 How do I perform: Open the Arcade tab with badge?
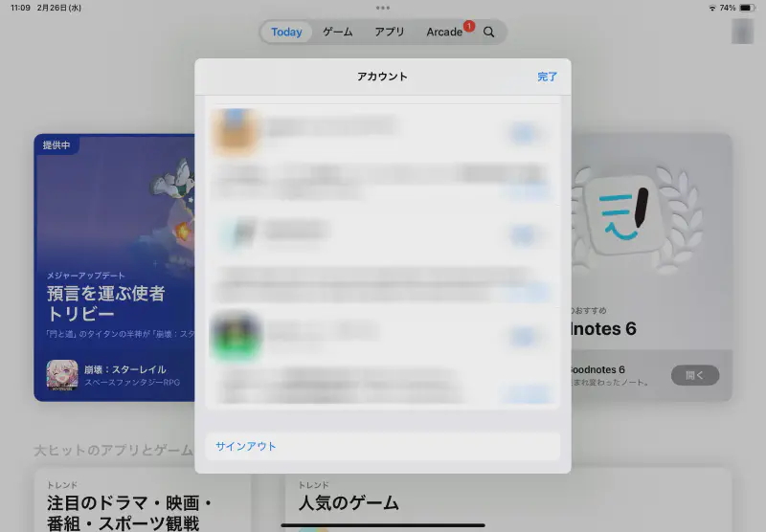tap(444, 33)
